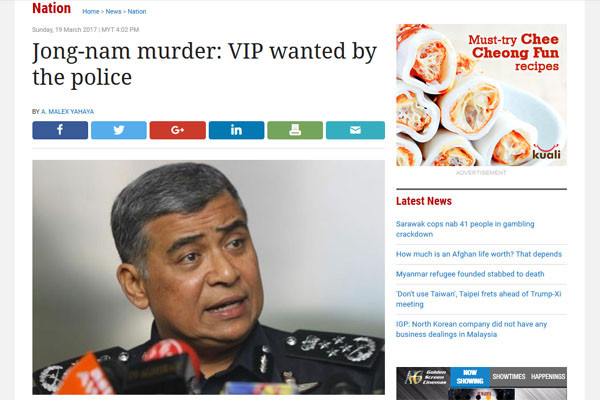Open Chee Cheong Fun recipes ad
The height and width of the screenshot is (400, 600).
pyautogui.click(x=481, y=95)
